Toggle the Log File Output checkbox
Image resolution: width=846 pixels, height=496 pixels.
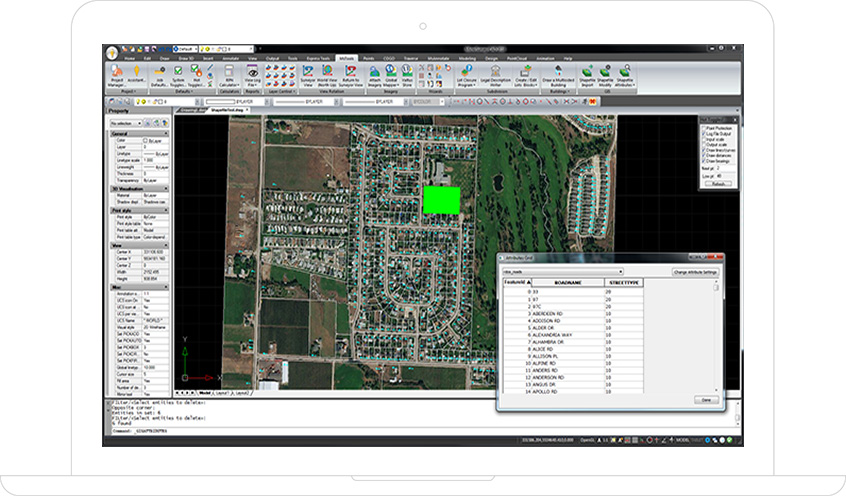coord(701,133)
